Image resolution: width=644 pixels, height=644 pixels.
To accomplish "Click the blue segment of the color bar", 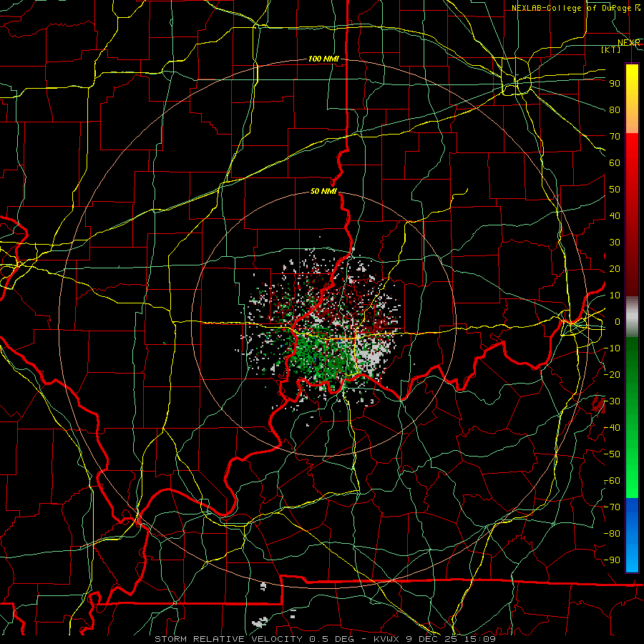I will click(x=632, y=512).
